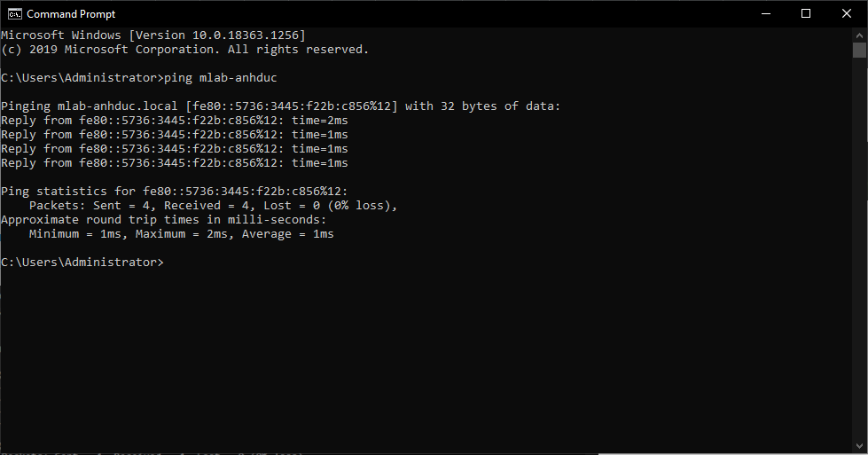Click the vertical scrollbar thumb
868x455 pixels.
(x=860, y=50)
